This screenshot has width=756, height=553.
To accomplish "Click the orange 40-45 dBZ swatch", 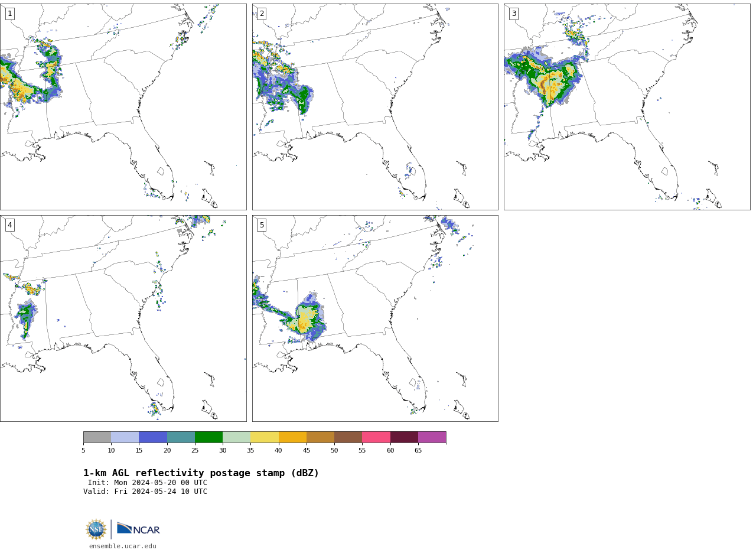I will pos(292,437).
